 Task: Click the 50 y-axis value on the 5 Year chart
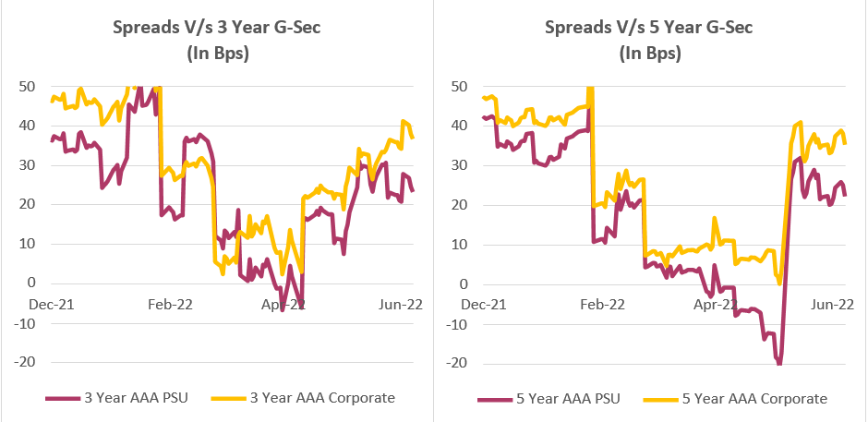[459, 87]
